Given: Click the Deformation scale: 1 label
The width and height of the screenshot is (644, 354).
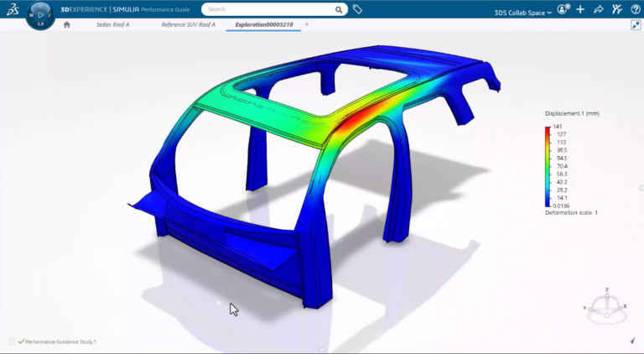Looking at the screenshot, I should [x=571, y=213].
